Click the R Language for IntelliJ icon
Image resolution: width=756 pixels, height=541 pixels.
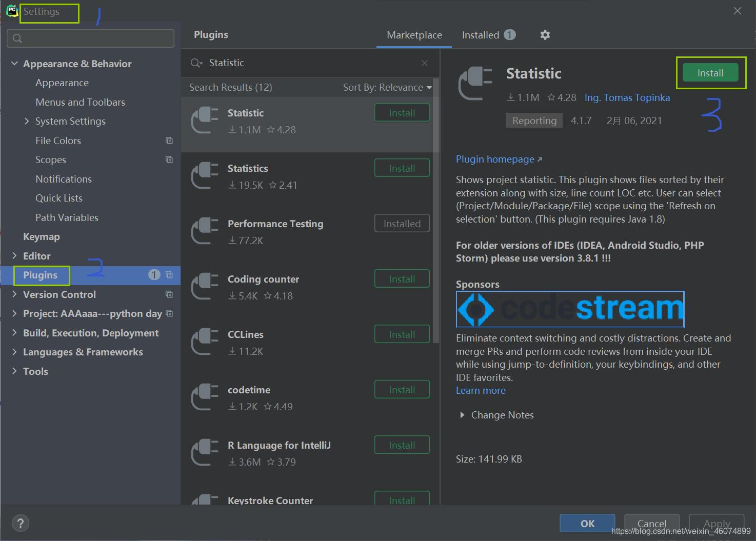coord(205,453)
